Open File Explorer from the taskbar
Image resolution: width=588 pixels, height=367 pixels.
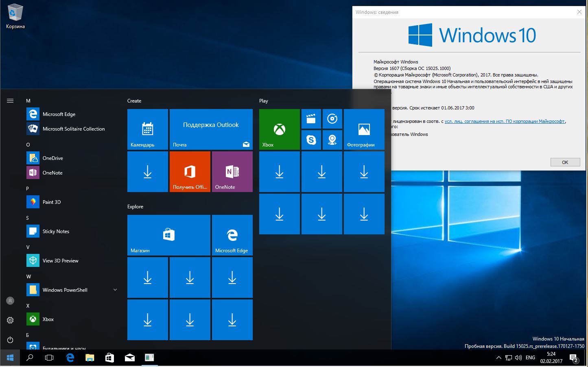[x=90, y=358]
